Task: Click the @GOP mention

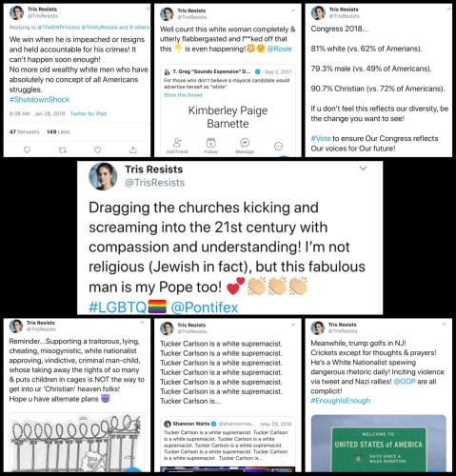Action: tap(405, 382)
